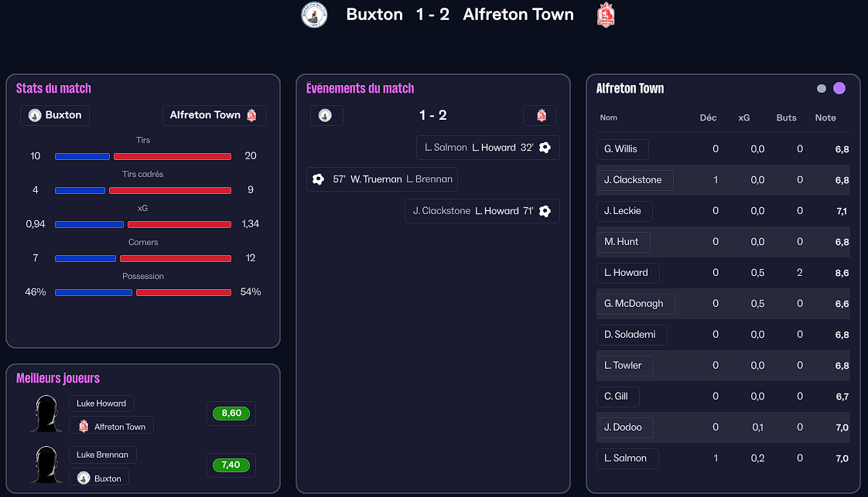Image resolution: width=868 pixels, height=497 pixels.
Task: Switch to the grey team dot toggle
Action: pyautogui.click(x=822, y=88)
